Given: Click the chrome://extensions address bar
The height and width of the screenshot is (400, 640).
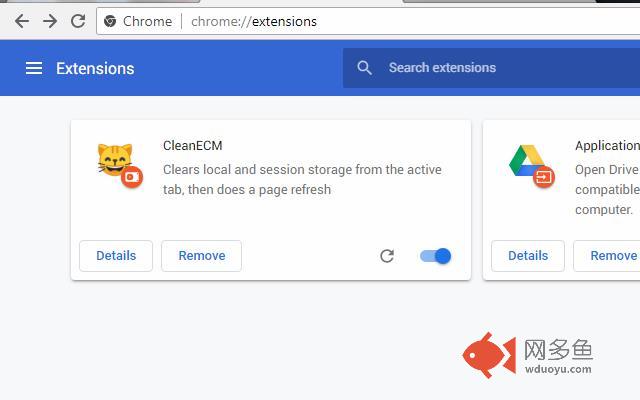Looking at the screenshot, I should coord(368,21).
